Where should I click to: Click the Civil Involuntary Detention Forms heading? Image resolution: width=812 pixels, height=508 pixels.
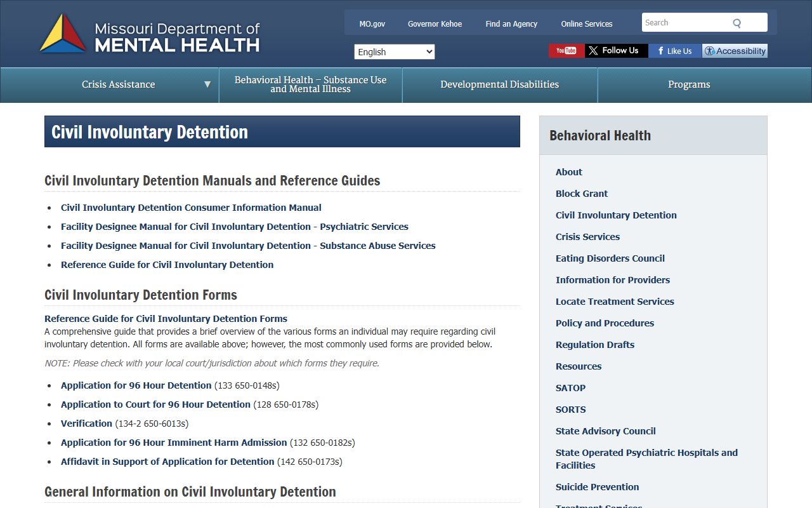click(x=141, y=295)
